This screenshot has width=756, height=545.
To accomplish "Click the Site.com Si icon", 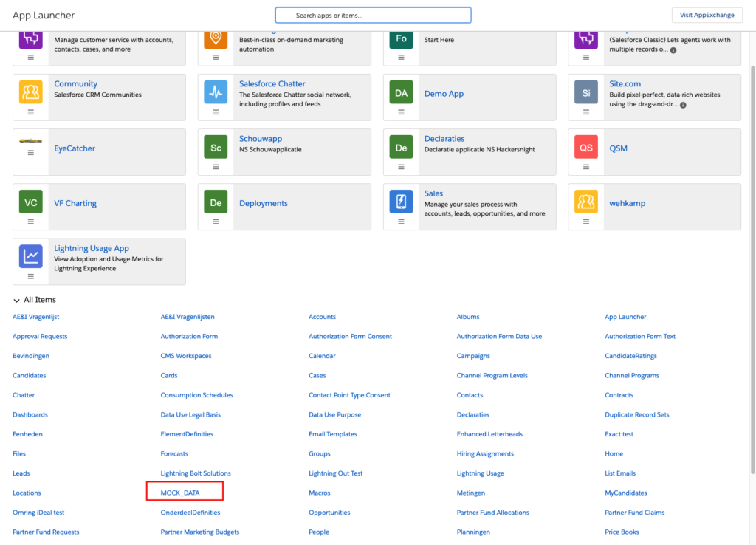I will tap(585, 92).
